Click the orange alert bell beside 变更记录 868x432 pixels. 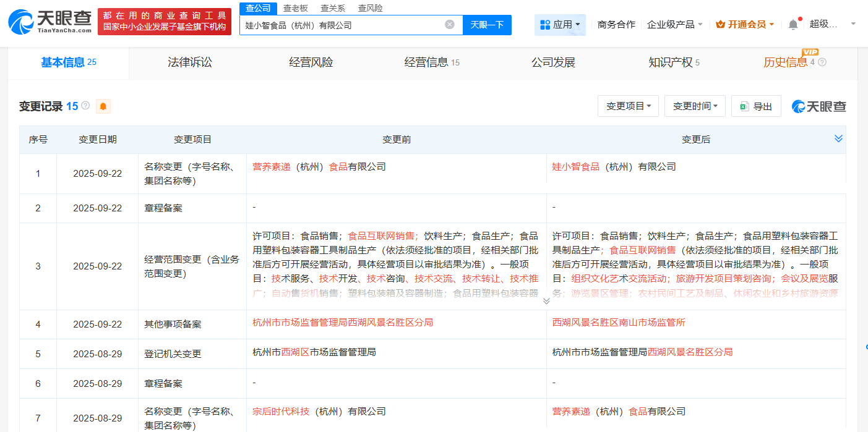[103, 106]
